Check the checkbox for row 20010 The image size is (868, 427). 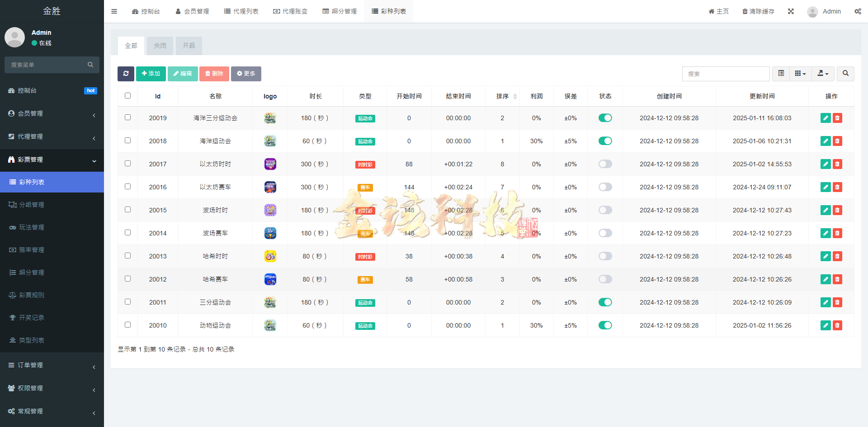pos(127,325)
